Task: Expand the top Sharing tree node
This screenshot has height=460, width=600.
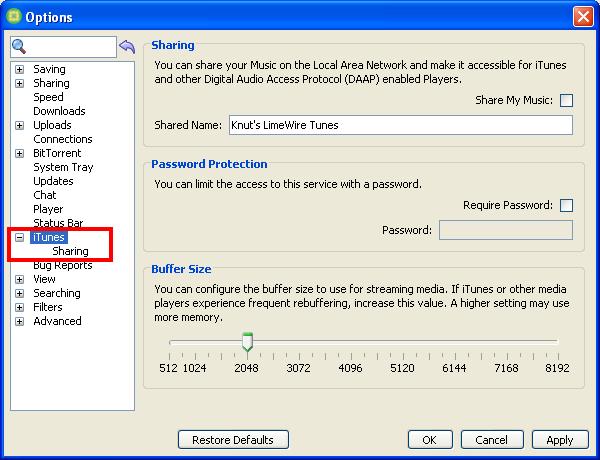Action: click(x=20, y=83)
